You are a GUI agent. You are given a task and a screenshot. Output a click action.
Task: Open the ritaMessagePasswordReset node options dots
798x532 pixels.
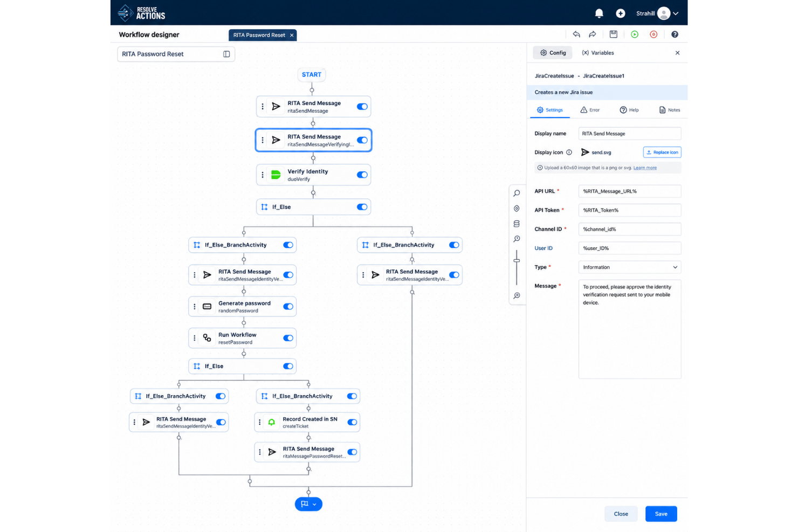260,452
